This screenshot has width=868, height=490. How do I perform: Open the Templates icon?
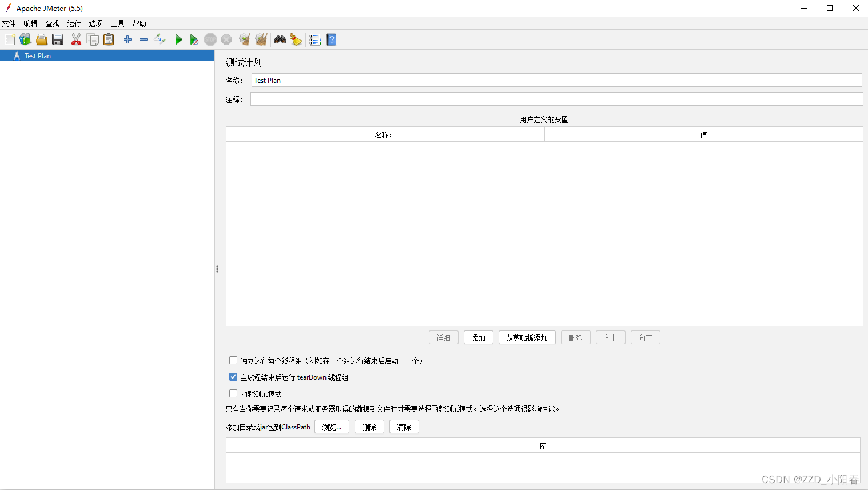[x=25, y=39]
